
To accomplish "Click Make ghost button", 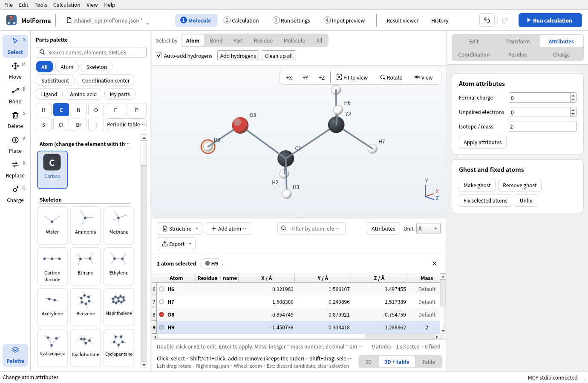I will click(x=477, y=185).
